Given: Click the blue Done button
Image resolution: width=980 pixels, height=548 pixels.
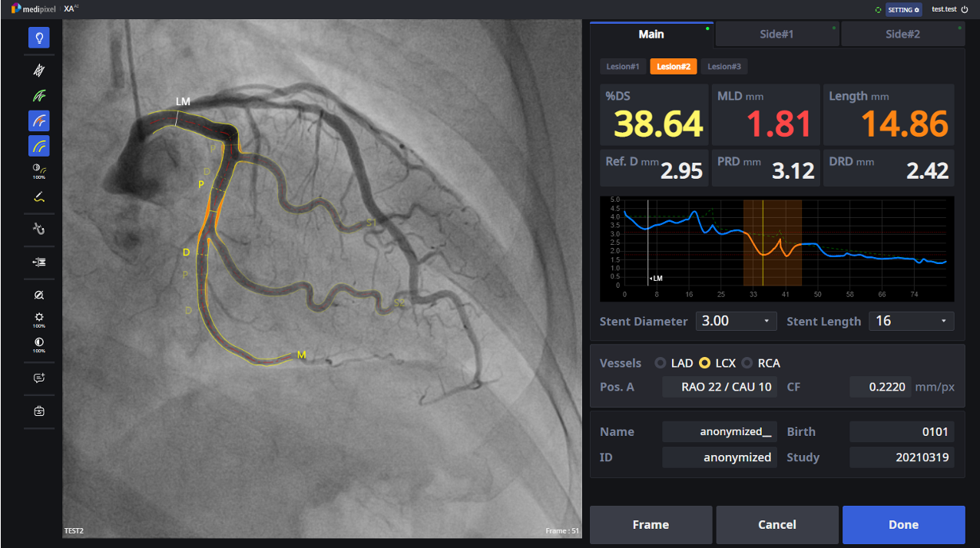Looking at the screenshot, I should (x=903, y=525).
